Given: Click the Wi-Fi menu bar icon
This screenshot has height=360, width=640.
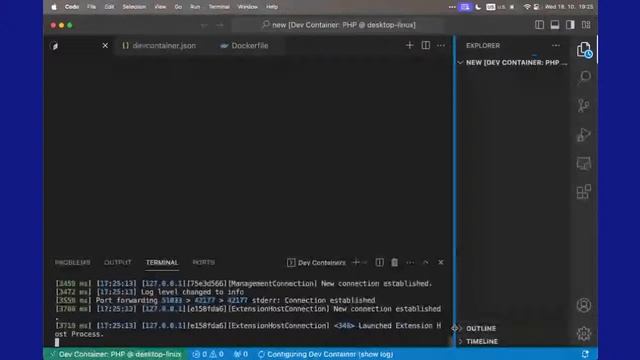Looking at the screenshot, I should click(527, 7).
